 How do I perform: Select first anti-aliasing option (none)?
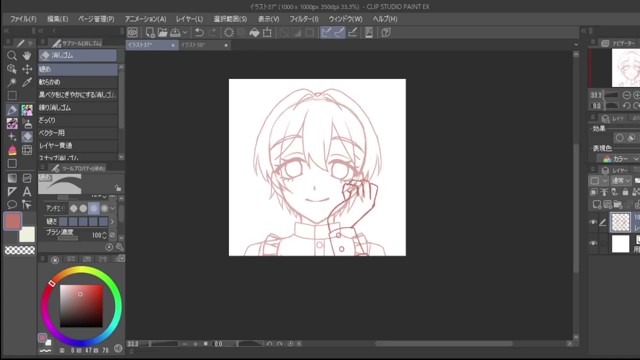click(x=73, y=209)
